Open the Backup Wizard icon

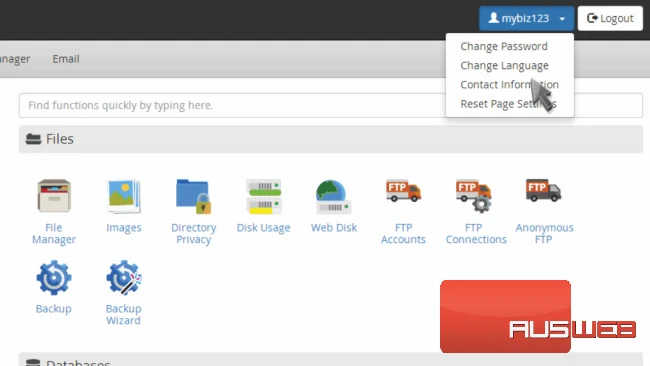click(x=124, y=278)
